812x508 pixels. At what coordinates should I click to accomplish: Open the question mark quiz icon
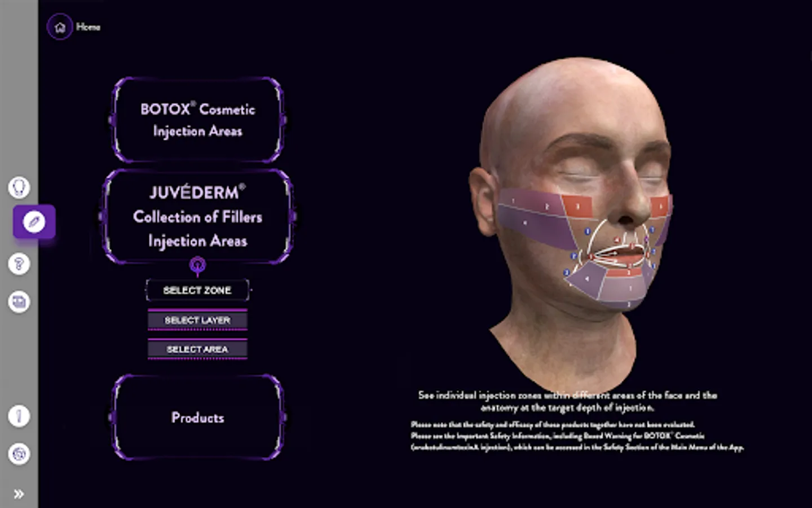19,264
